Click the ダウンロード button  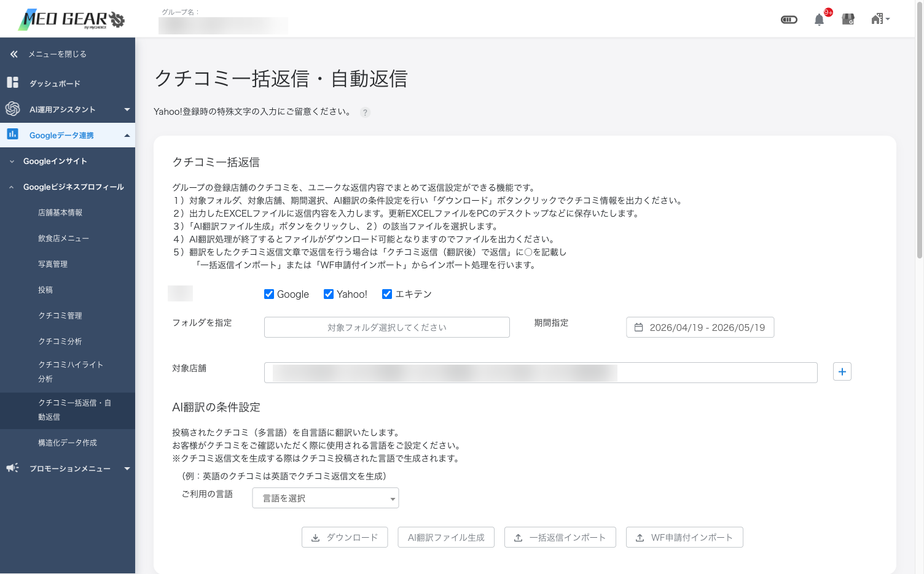tap(345, 537)
